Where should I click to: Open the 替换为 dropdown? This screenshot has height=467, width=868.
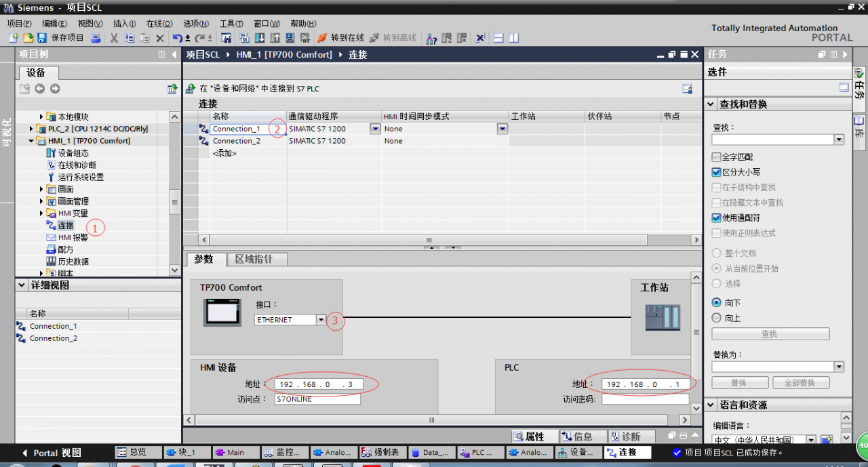[839, 367]
